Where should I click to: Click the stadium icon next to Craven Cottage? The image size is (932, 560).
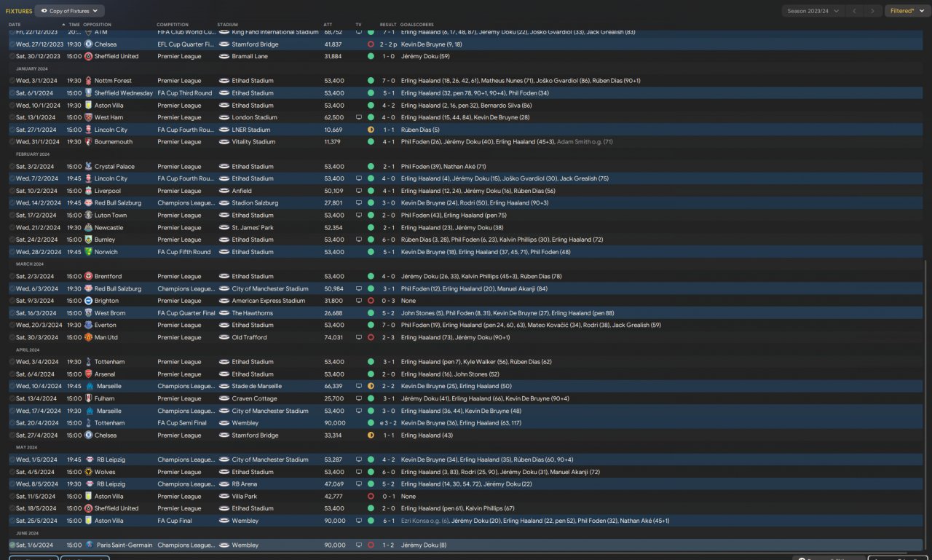[224, 398]
